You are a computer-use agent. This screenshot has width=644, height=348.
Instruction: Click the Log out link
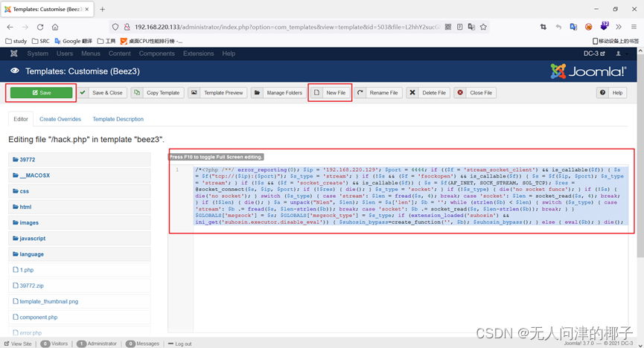[x=180, y=344]
